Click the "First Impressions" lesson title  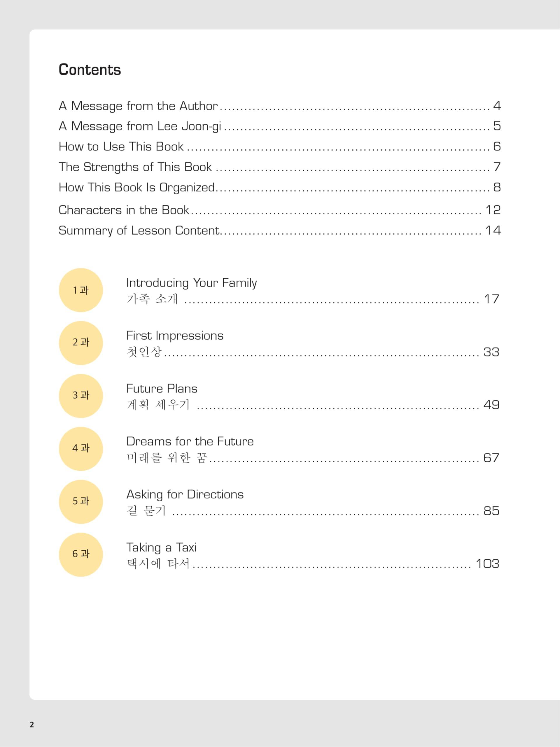174,336
